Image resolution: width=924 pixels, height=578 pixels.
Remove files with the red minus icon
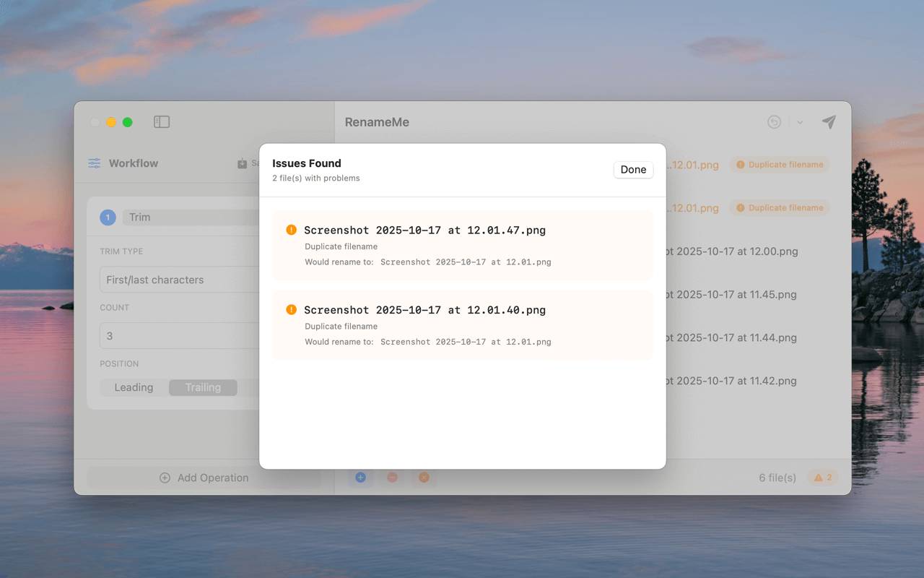392,478
